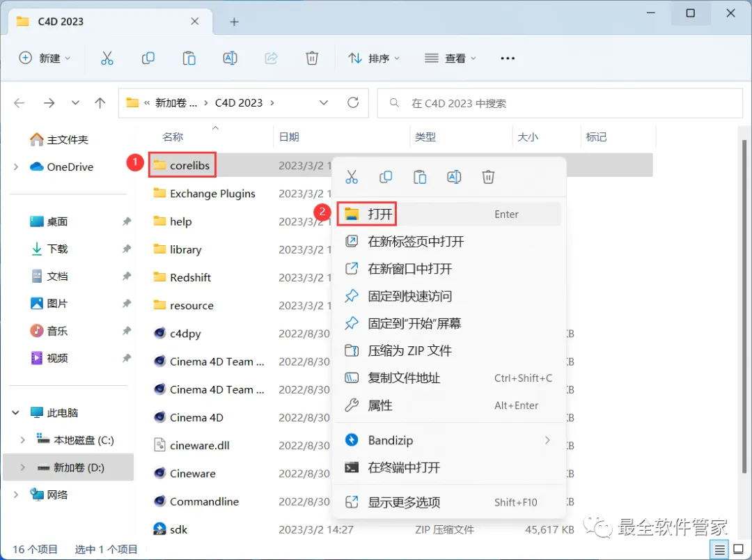Image resolution: width=752 pixels, height=560 pixels.
Task: Refresh the current folder view
Action: pos(353,102)
